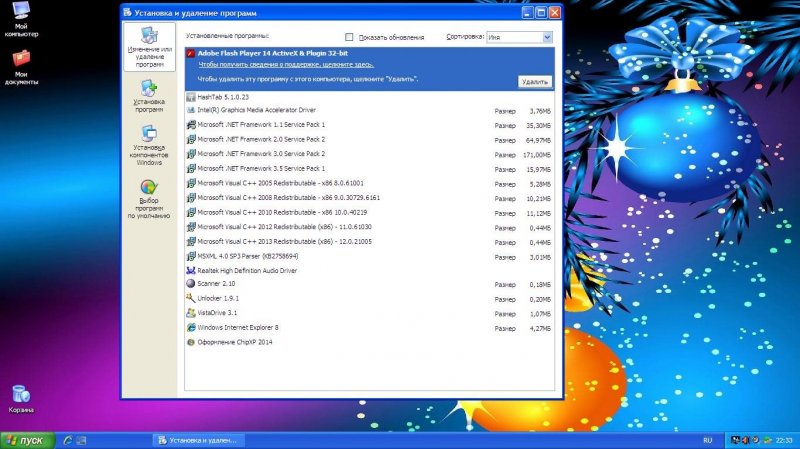The height and width of the screenshot is (449, 800).
Task: Click Visual C++ 2013 Redistributable icon
Action: pos(191,241)
